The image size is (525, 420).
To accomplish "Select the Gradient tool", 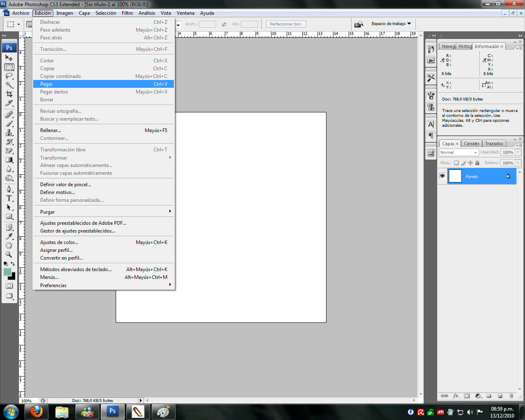I will (9, 160).
